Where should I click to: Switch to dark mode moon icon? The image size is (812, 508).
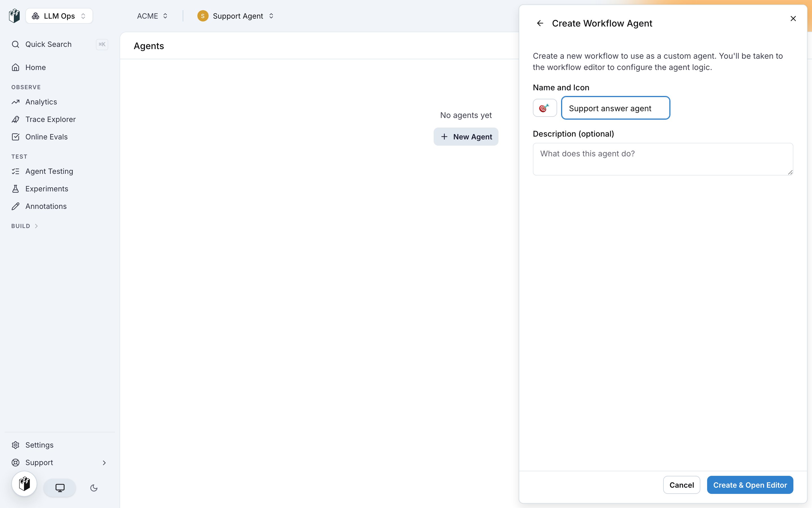click(94, 488)
